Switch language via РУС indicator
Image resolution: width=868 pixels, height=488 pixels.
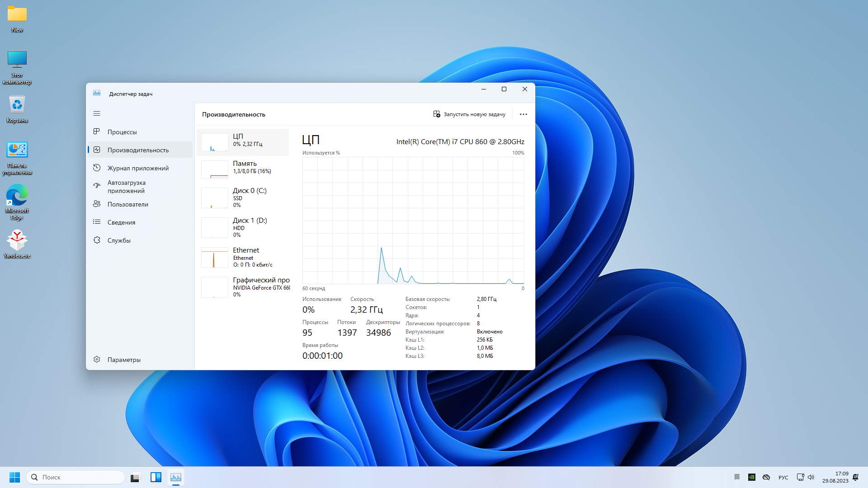tap(783, 478)
